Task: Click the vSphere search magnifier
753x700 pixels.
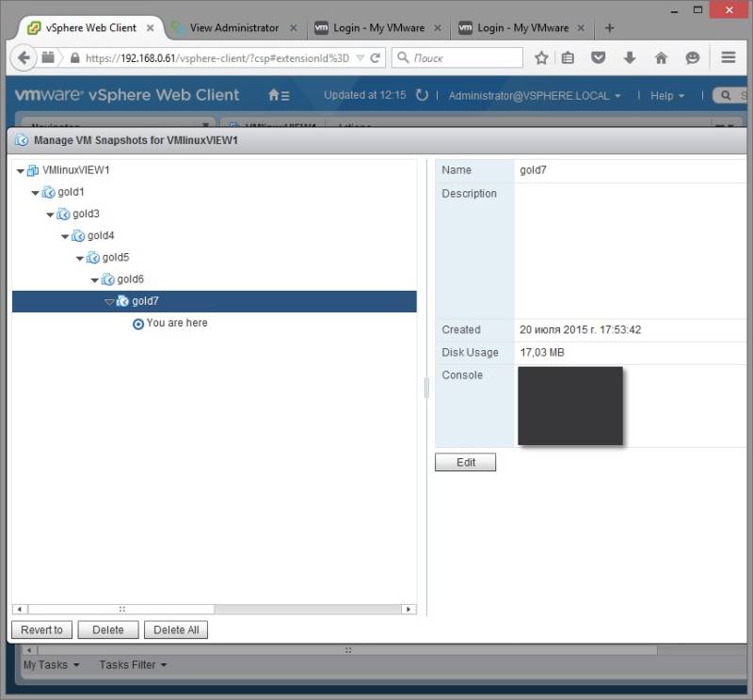Action: tap(726, 96)
